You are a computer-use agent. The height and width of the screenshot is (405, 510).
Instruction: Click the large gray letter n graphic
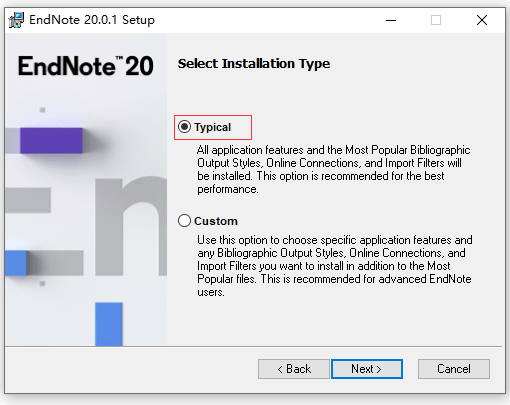click(x=131, y=227)
